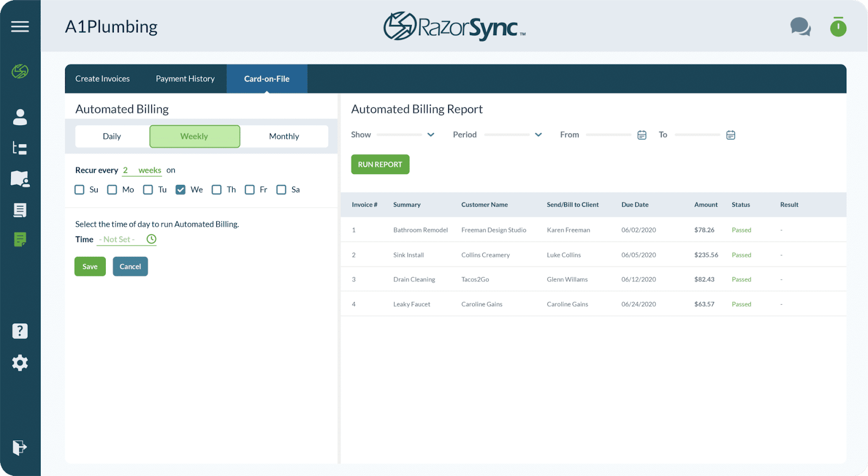Viewport: 868px width, 476px height.
Task: Open the hamburger menu
Action: pyautogui.click(x=20, y=27)
